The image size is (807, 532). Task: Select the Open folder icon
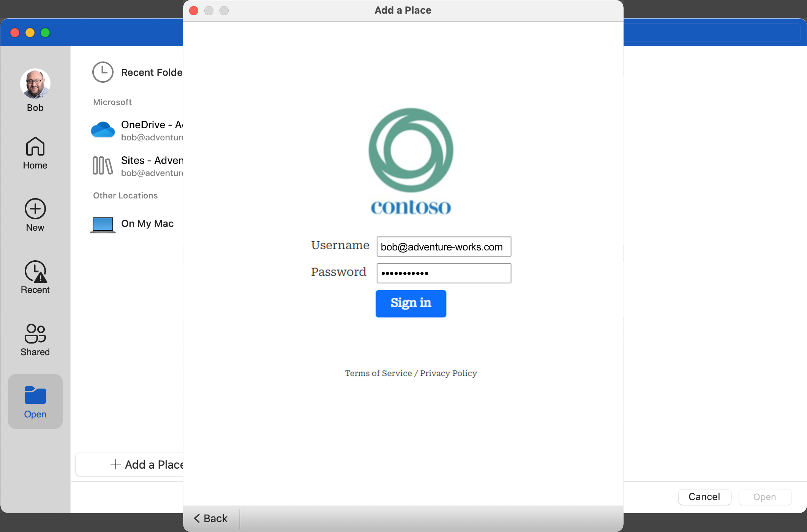coord(35,396)
